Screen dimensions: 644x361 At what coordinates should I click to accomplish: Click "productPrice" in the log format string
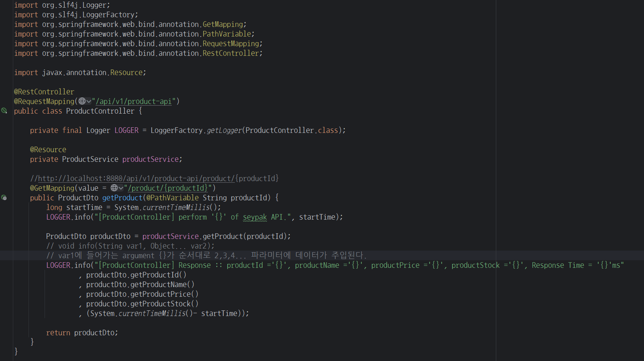tap(395, 265)
